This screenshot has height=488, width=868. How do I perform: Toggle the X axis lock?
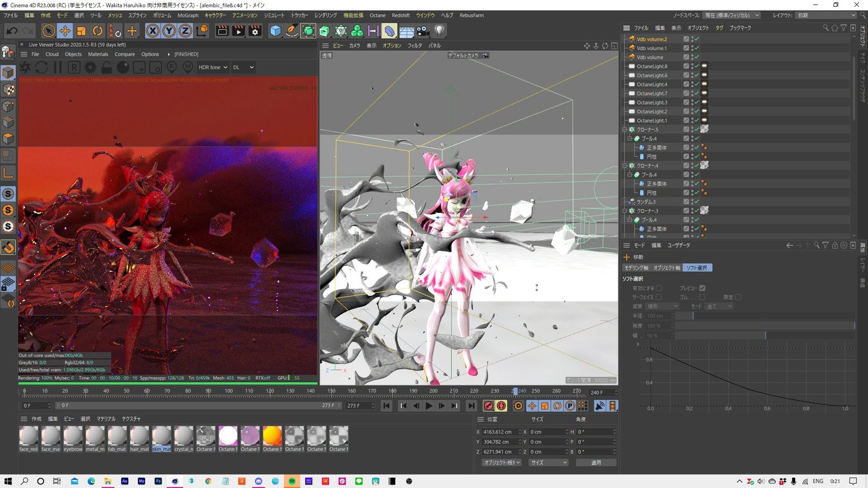pos(153,31)
